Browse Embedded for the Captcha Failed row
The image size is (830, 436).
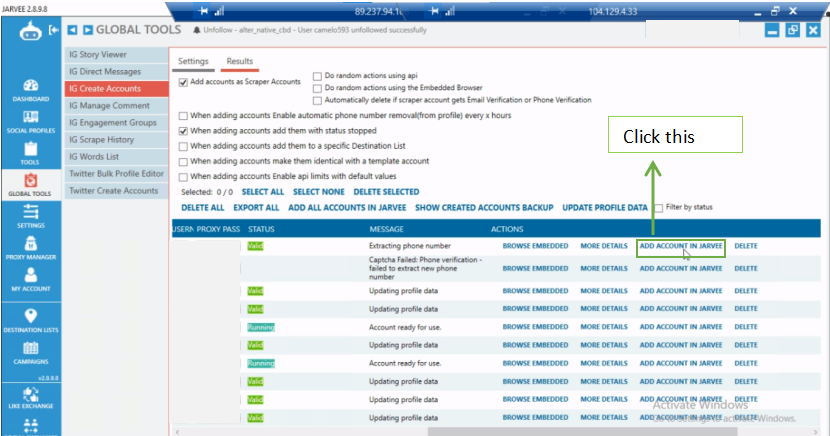click(x=535, y=269)
